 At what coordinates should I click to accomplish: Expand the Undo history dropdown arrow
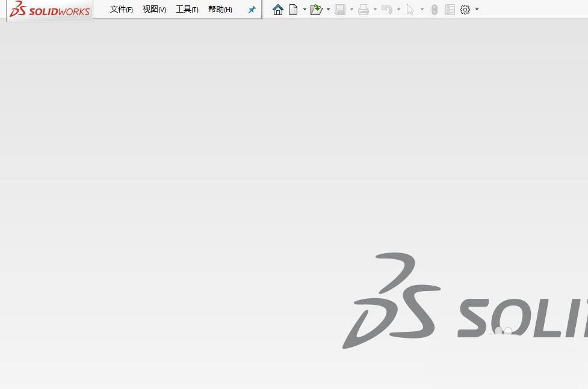coord(398,10)
